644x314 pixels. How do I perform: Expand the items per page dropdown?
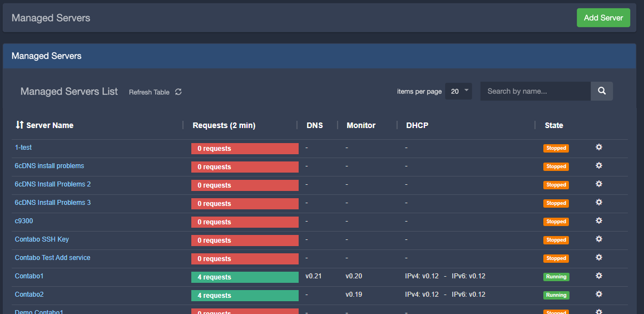point(458,91)
